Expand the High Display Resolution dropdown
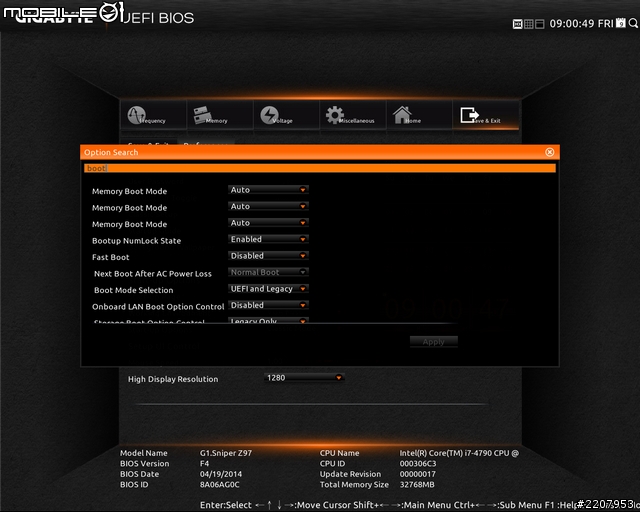This screenshot has height=512, width=640. click(x=304, y=378)
